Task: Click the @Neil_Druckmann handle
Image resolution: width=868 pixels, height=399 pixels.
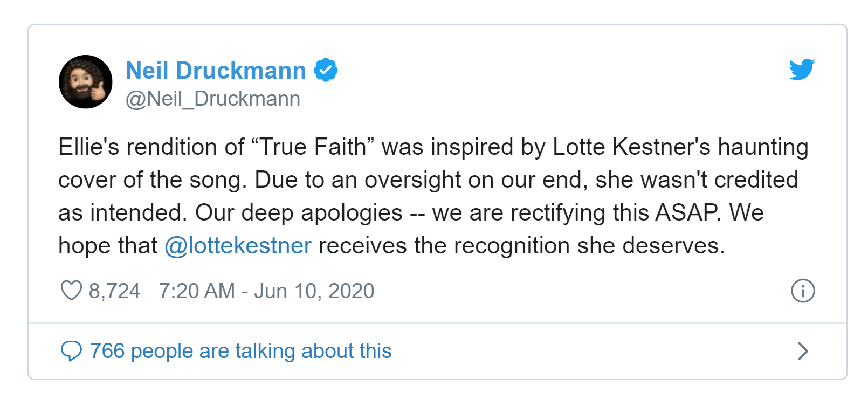Action: click(213, 99)
